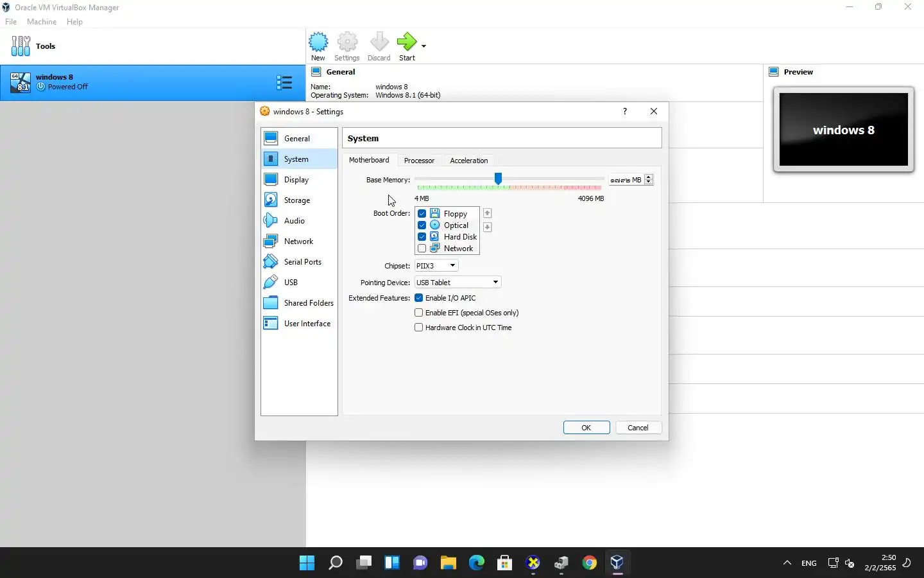Screen dimensions: 924x578
Task: Switch to the Motherboard tab
Action: (x=369, y=160)
